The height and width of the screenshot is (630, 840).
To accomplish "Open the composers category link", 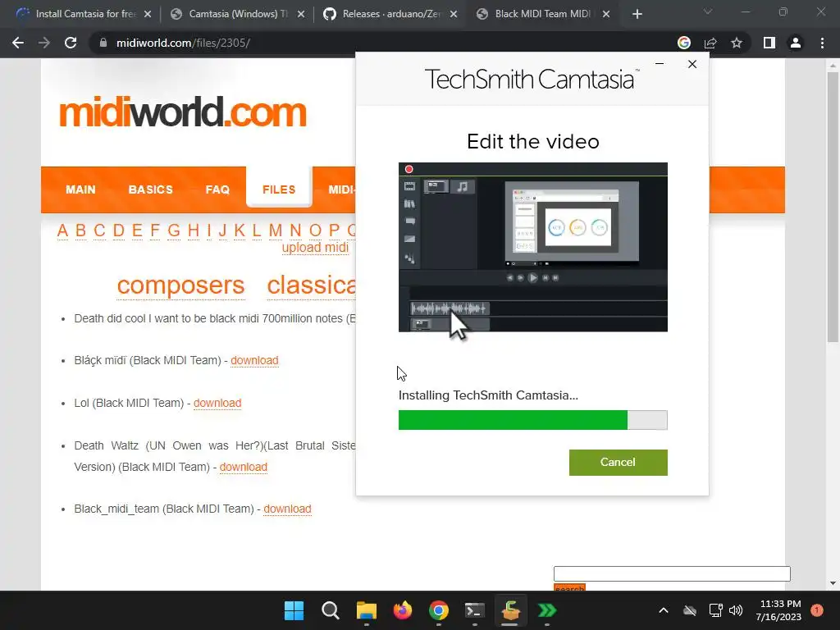I will point(181,285).
